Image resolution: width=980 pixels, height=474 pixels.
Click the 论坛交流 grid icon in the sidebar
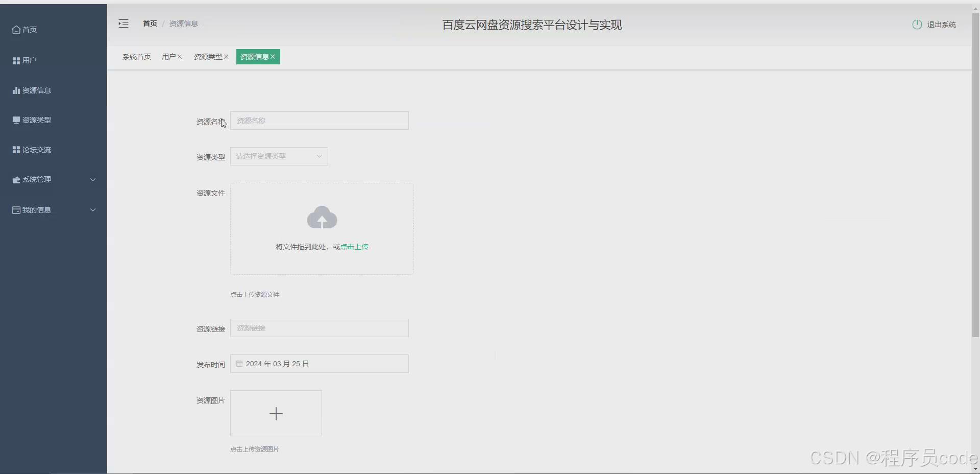(x=16, y=150)
